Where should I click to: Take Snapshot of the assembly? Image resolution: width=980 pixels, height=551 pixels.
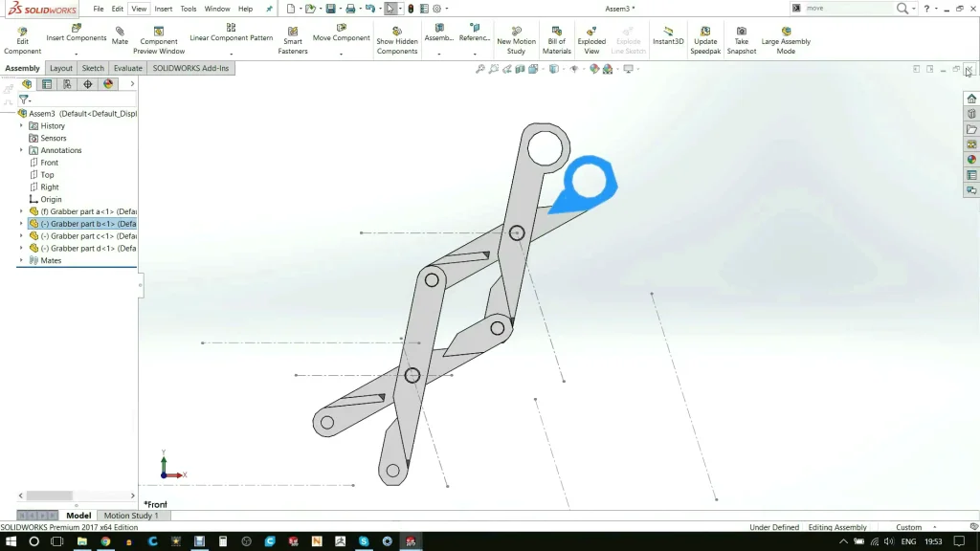point(742,40)
